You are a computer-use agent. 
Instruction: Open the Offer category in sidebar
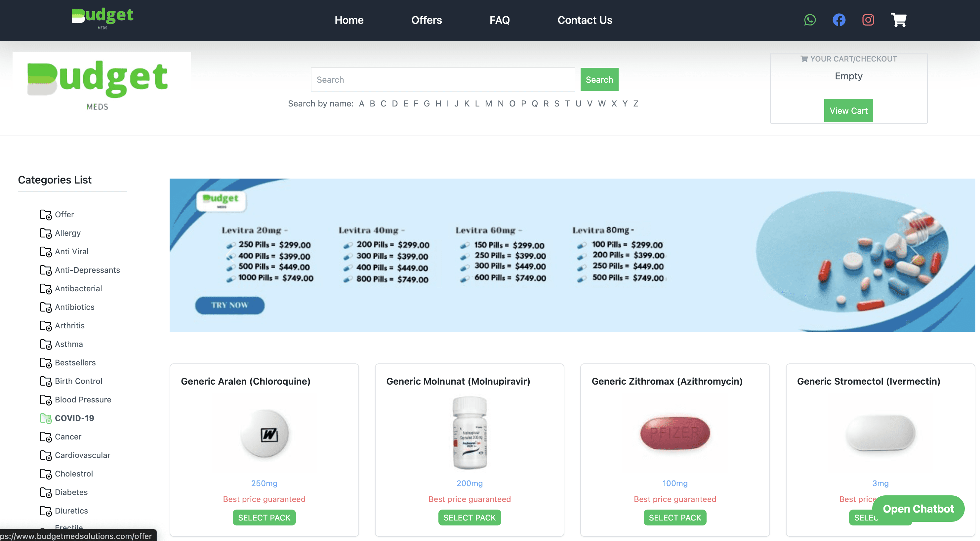pyautogui.click(x=64, y=215)
